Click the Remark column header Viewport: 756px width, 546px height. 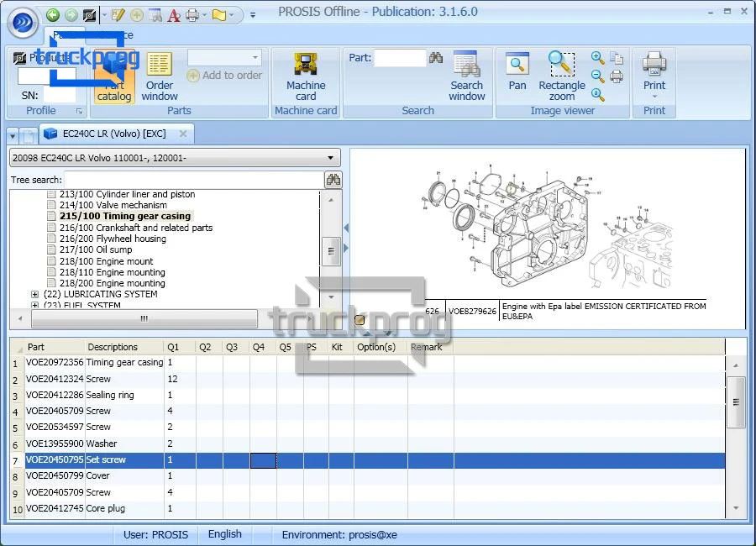431,347
